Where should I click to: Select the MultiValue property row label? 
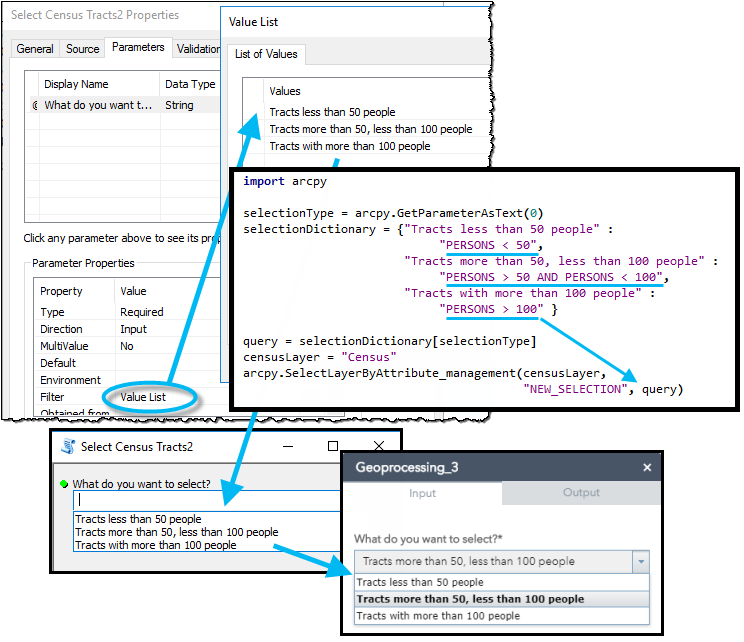click(64, 346)
